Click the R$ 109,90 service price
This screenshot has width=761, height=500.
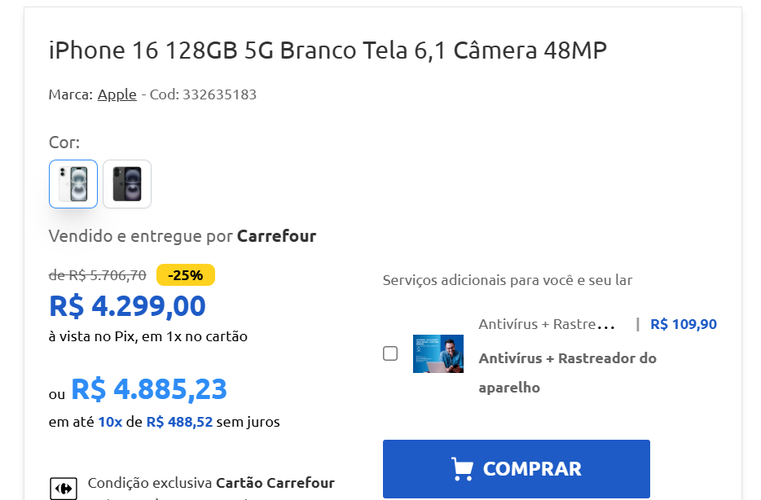point(683,324)
